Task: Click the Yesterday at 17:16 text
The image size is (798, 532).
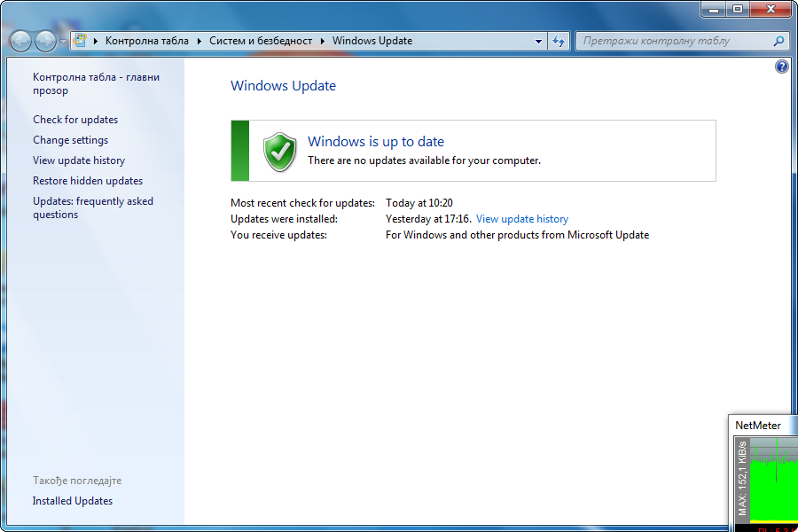Action: tap(428, 219)
